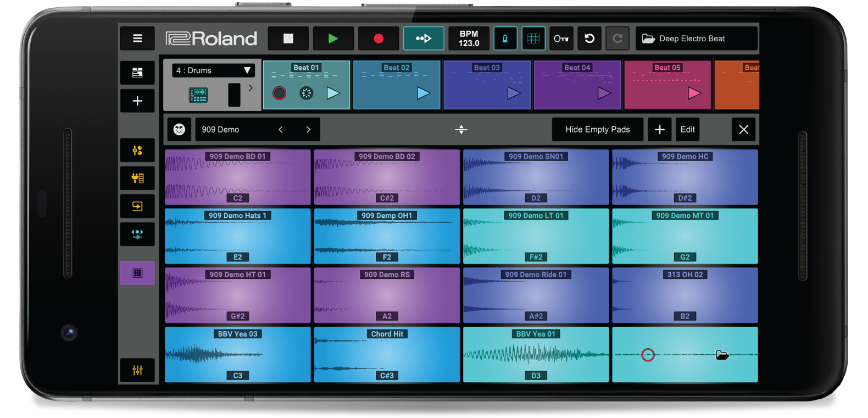Load sample with empty pad folder icon
The height and width of the screenshot is (418, 868).
pyautogui.click(x=722, y=355)
